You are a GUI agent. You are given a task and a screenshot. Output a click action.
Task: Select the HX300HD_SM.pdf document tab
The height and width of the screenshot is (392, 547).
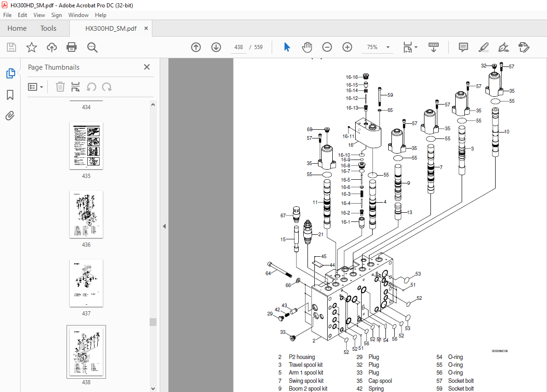pyautogui.click(x=111, y=28)
